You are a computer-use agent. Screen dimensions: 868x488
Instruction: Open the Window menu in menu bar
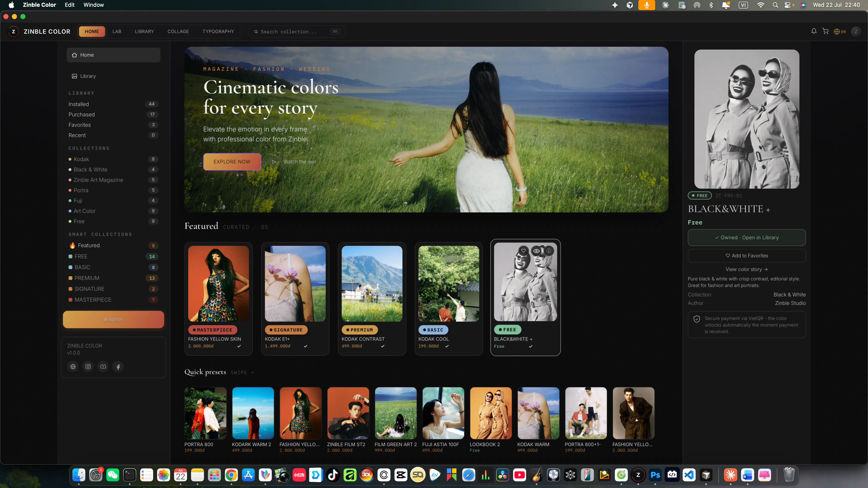[94, 5]
